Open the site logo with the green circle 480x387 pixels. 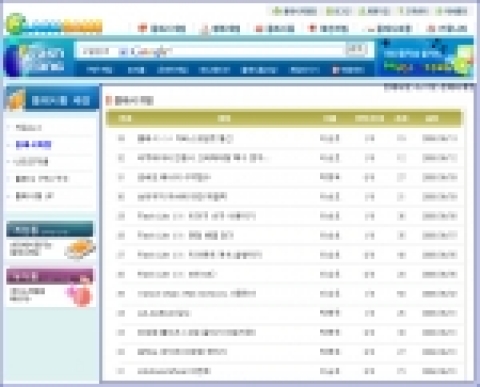(54, 24)
